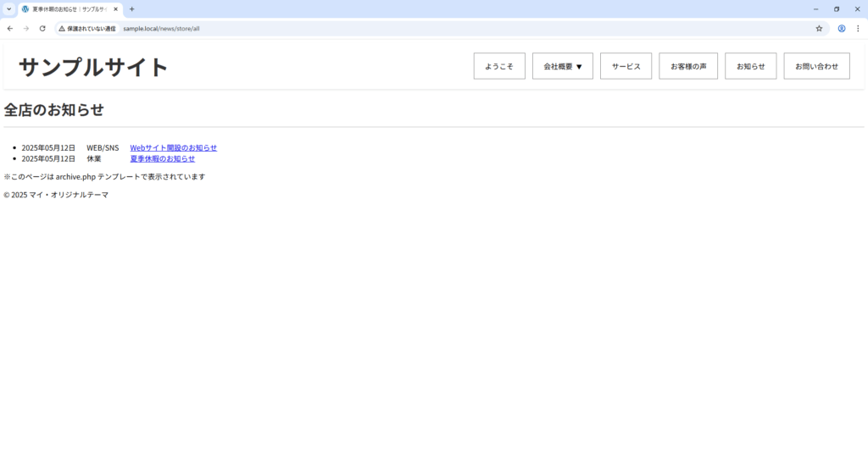Viewport: 868px width, 470px height.
Task: Open the お問い合わせ menu item
Action: pyautogui.click(x=816, y=66)
